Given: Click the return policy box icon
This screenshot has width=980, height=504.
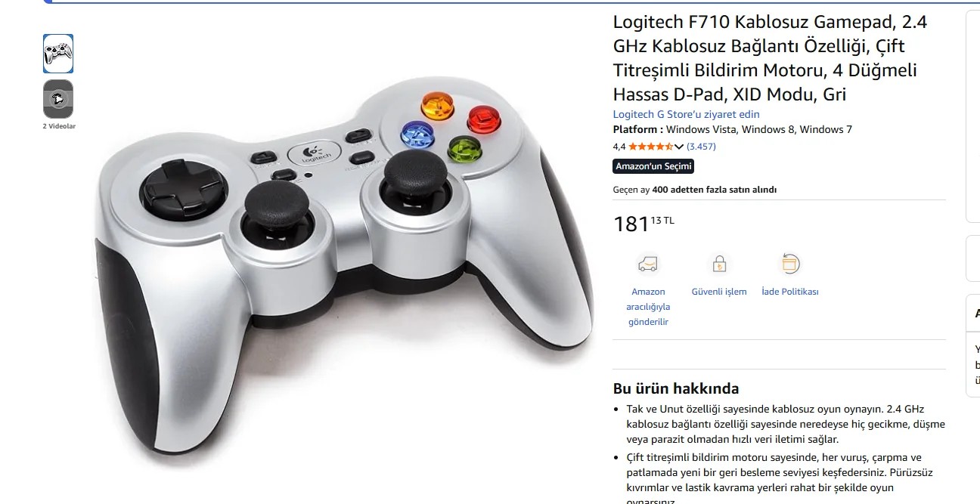Looking at the screenshot, I should point(790,264).
